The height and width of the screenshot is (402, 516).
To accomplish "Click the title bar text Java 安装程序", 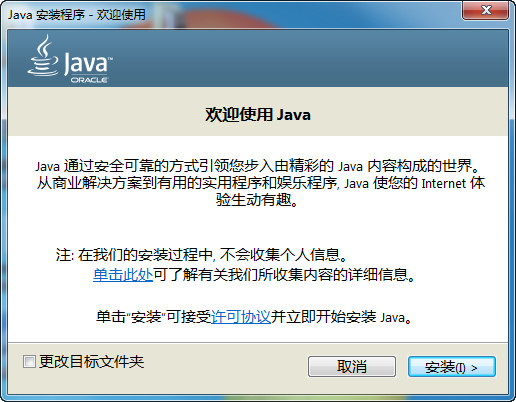I will [77, 15].
